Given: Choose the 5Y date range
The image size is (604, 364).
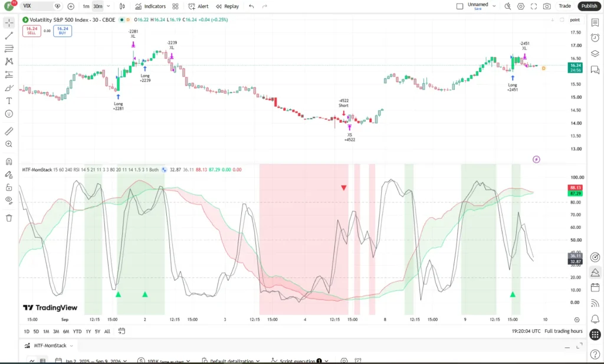Looking at the screenshot, I should pos(97,332).
